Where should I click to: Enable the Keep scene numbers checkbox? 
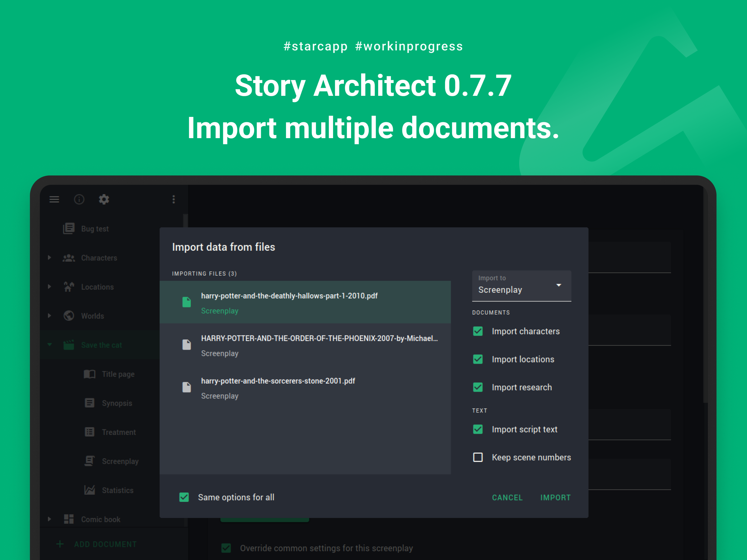point(478,457)
